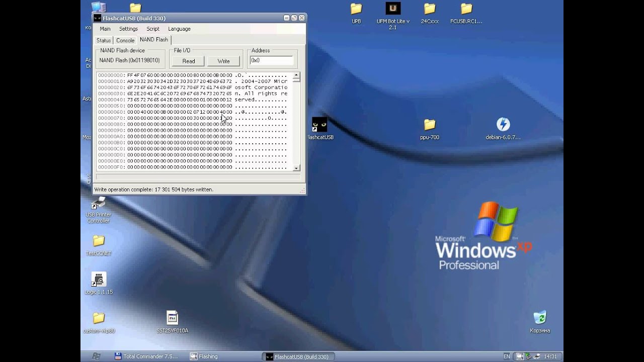644x362 pixels.
Task: Open the Language menu
Action: pyautogui.click(x=179, y=29)
